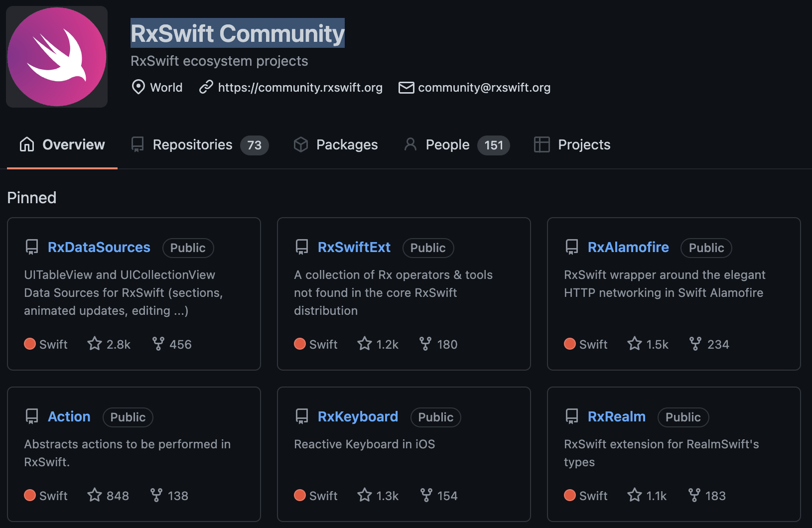The image size is (812, 528).
Task: Click the repo icon beside RxAlamofire
Action: [x=572, y=247]
